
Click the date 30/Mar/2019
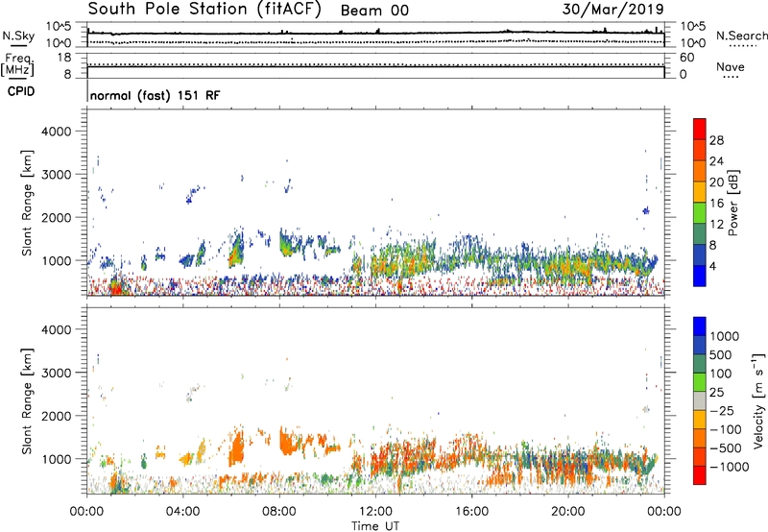point(612,10)
